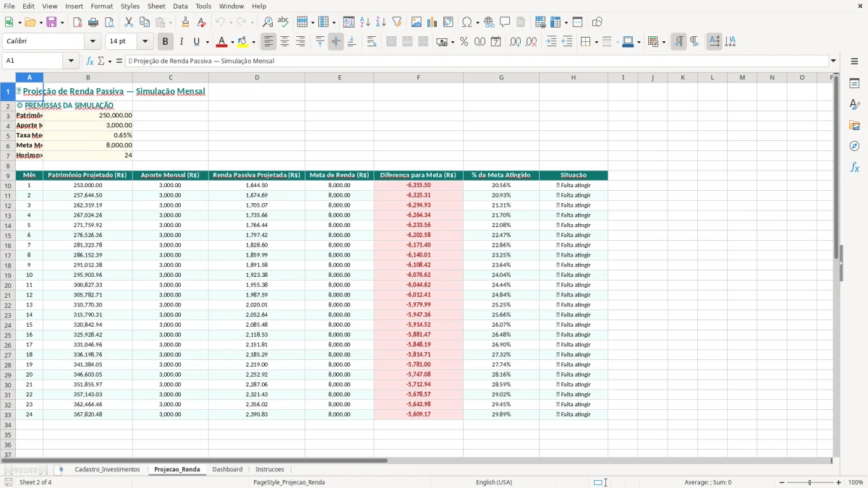Open sidebar Gallery icon
Screen dimensions: 868x488
point(854,125)
